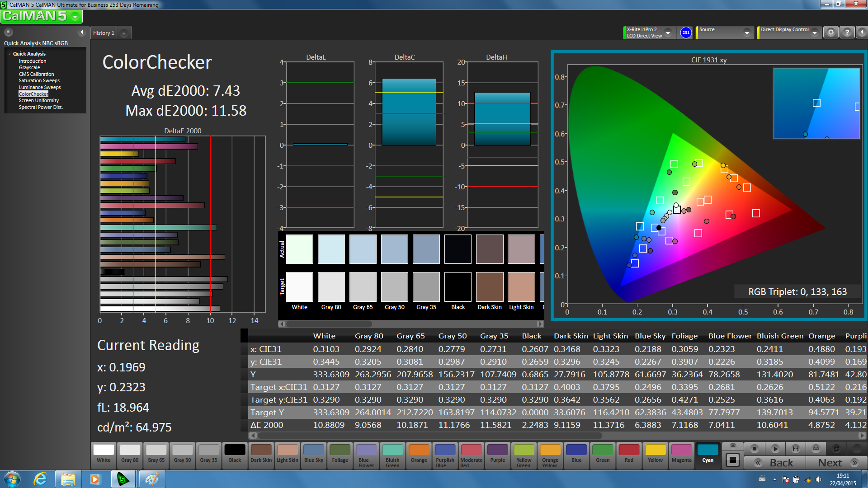
Task: Click the Windows Start button
Action: [x=12, y=479]
